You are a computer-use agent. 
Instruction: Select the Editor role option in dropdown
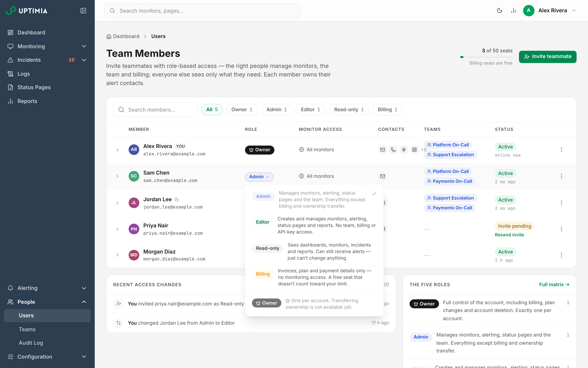click(x=314, y=225)
